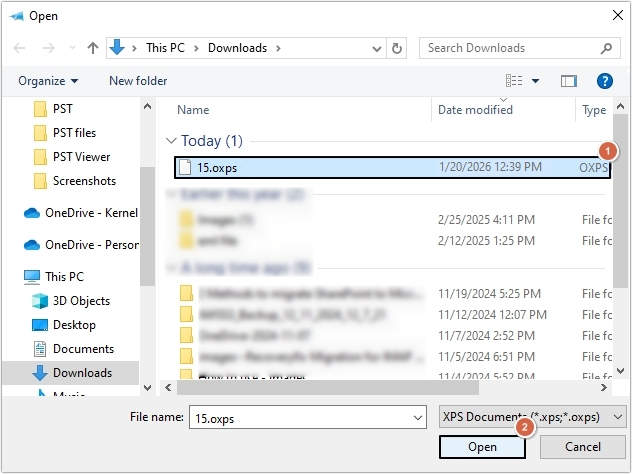633x475 pixels.
Task: Click the Cancel button
Action: (x=583, y=447)
